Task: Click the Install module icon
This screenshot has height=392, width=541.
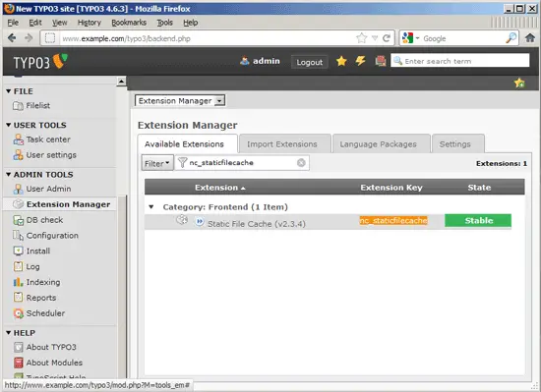Action: pos(18,251)
